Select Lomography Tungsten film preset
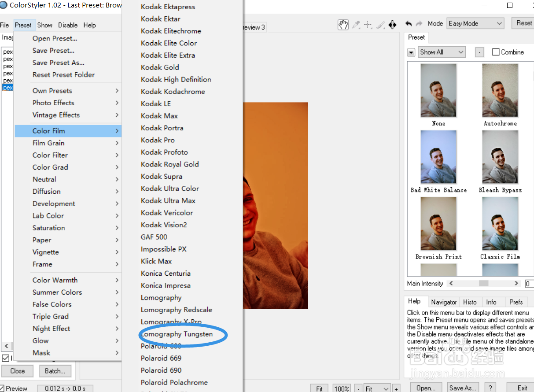 tap(183, 334)
